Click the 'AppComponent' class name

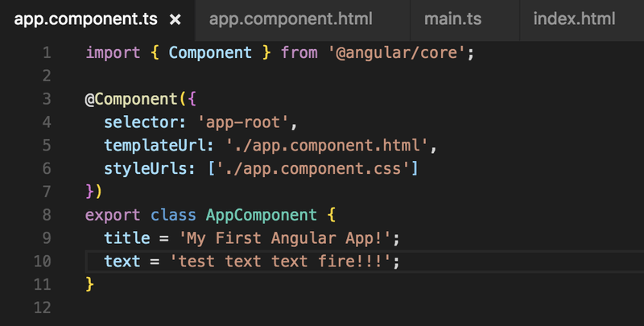click(261, 216)
